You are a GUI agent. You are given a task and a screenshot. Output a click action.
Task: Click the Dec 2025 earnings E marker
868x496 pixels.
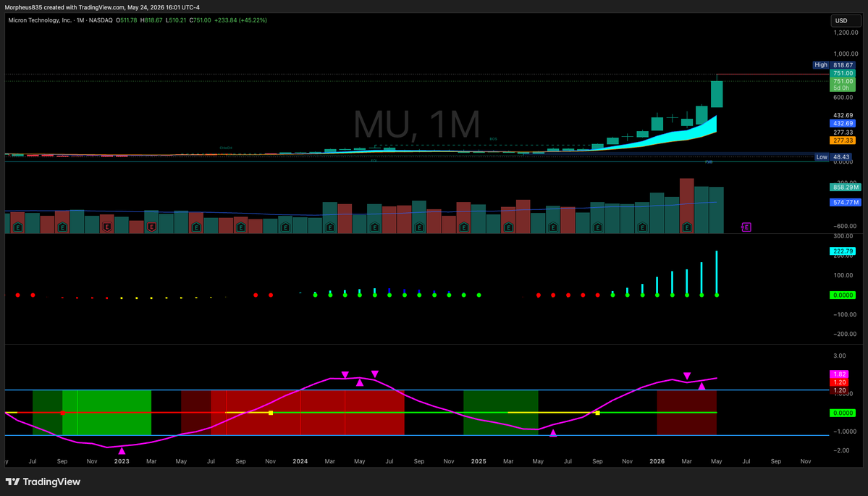[642, 227]
